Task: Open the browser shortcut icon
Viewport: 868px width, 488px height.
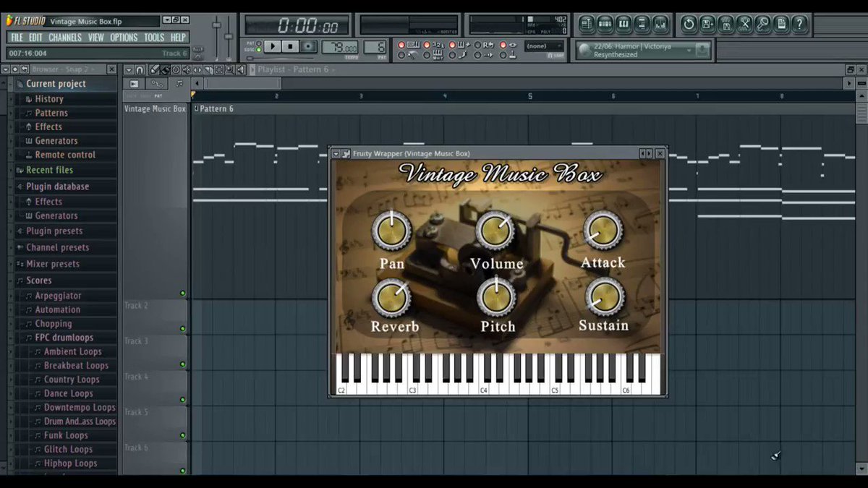Action: coord(642,25)
